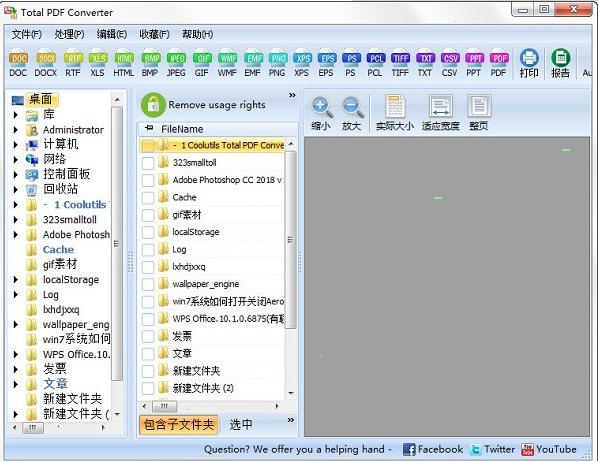Tick the checkbox for 323smalltoll folder
This screenshot has width=599, height=461.
click(x=147, y=163)
